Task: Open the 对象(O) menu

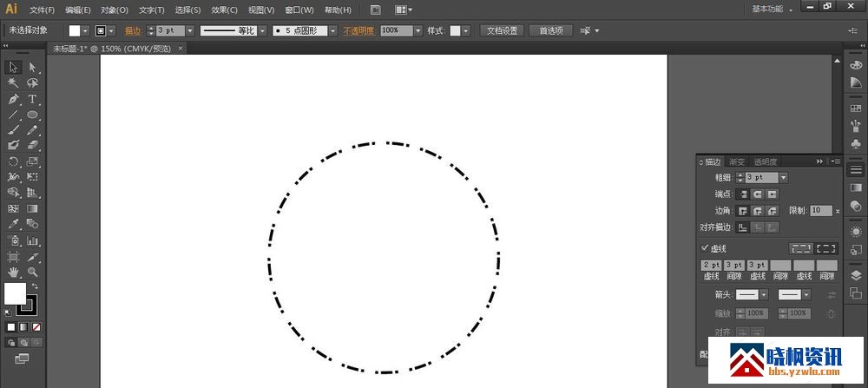Action: [115, 10]
